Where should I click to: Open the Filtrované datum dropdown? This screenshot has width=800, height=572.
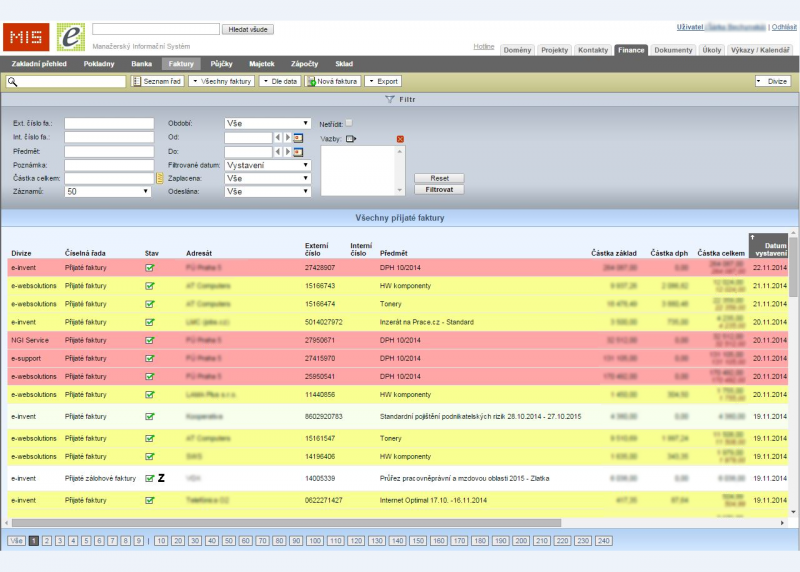tap(267, 164)
